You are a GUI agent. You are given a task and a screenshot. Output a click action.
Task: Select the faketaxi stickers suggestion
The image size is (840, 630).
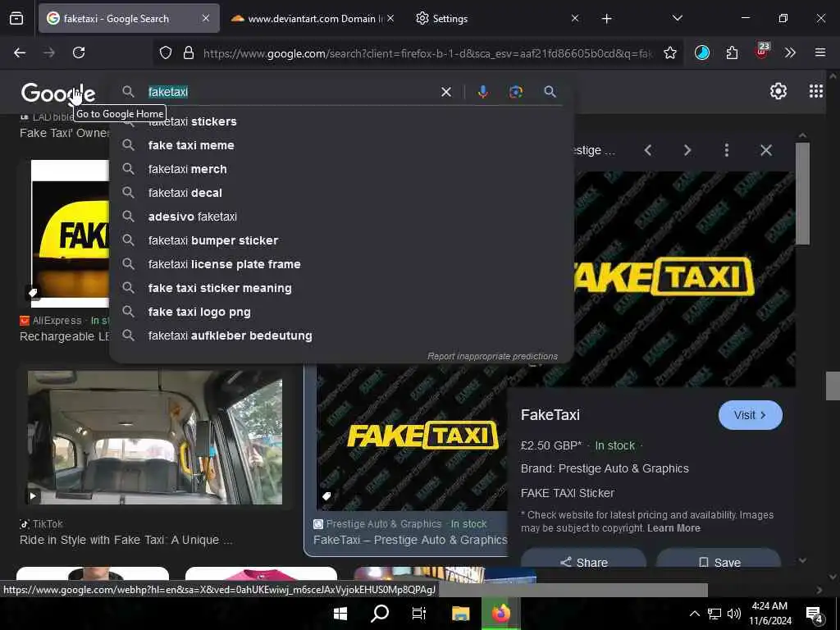point(341,121)
